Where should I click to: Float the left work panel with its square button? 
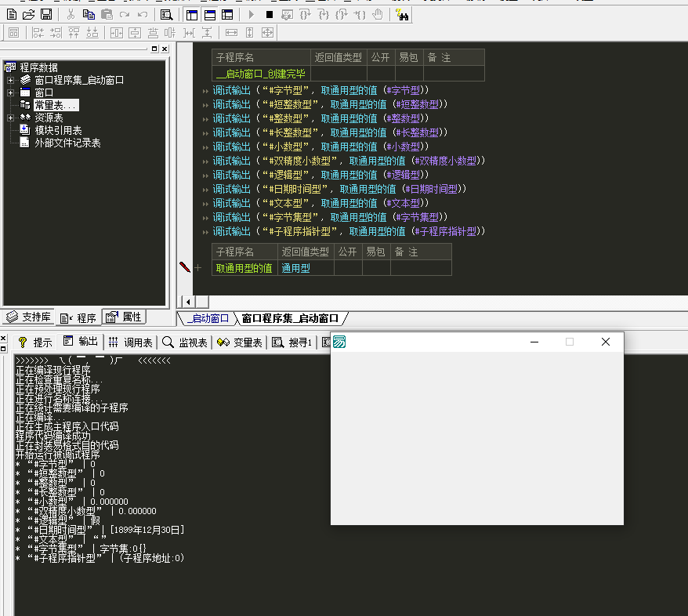pos(154,49)
